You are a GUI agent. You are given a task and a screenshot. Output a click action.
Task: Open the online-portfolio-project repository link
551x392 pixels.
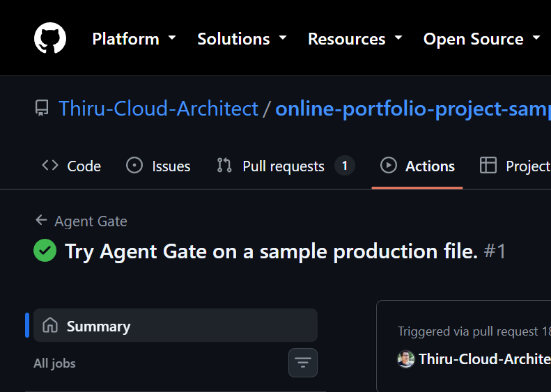click(413, 109)
